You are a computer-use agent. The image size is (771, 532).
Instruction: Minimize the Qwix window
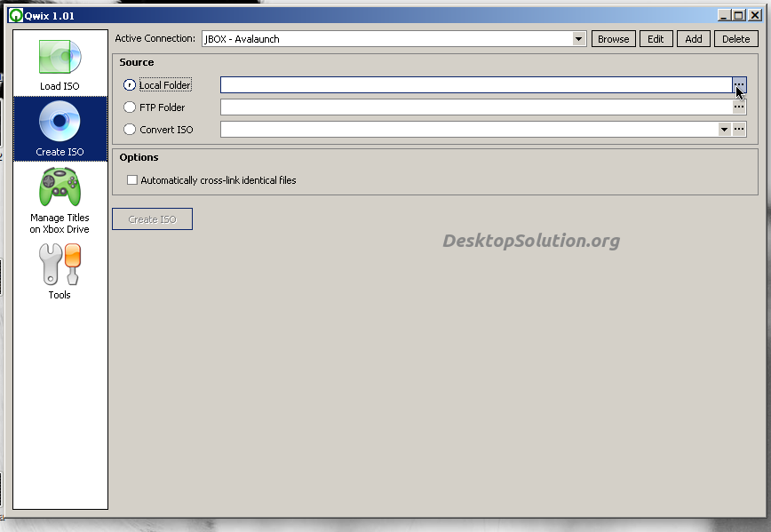[x=724, y=16]
